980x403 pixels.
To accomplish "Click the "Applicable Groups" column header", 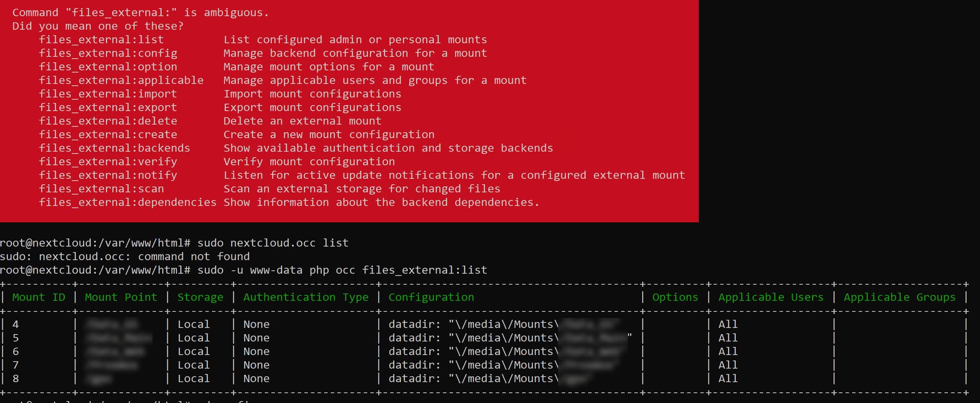I will pos(899,297).
